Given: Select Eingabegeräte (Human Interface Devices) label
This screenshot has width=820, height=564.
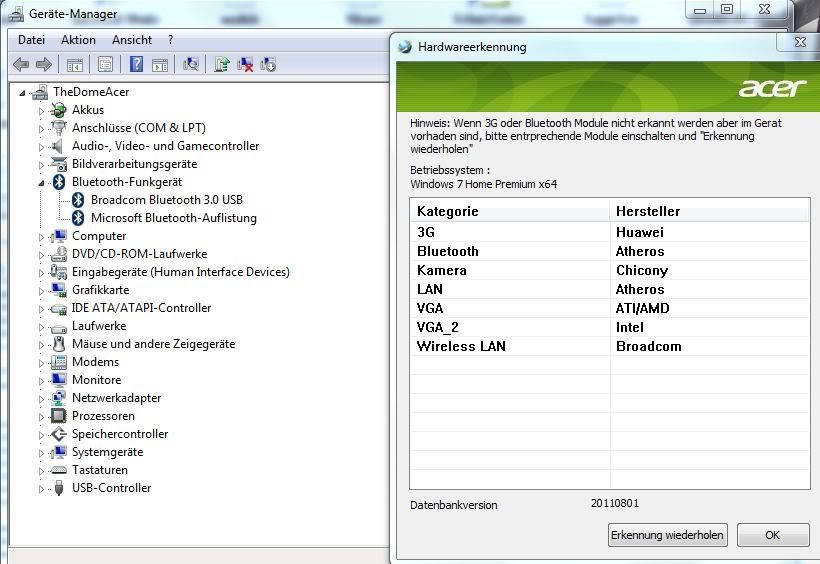Looking at the screenshot, I should pos(180,272).
